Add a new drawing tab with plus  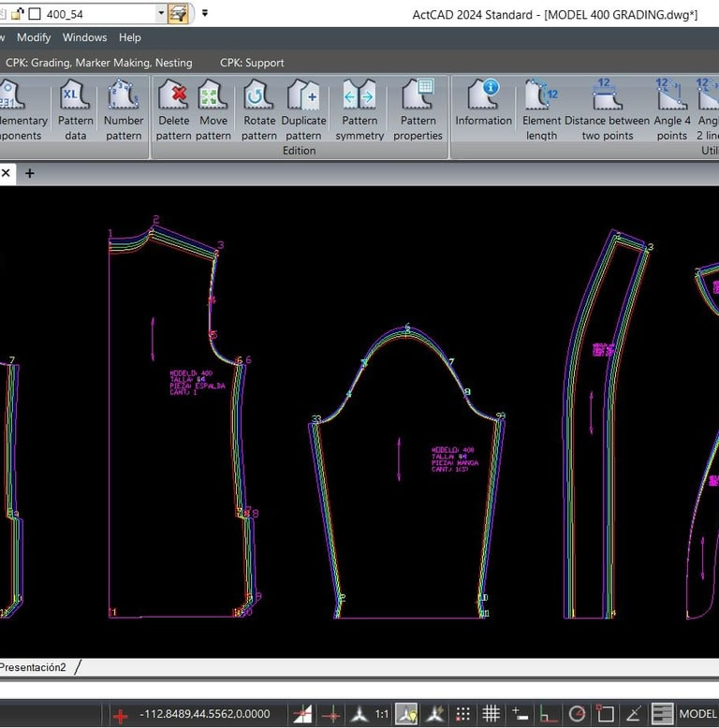(x=29, y=173)
